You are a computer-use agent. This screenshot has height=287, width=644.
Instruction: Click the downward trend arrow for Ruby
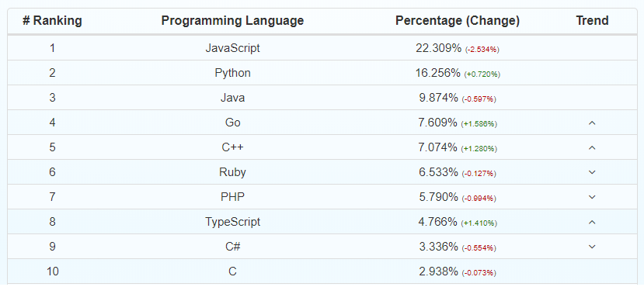(x=592, y=172)
